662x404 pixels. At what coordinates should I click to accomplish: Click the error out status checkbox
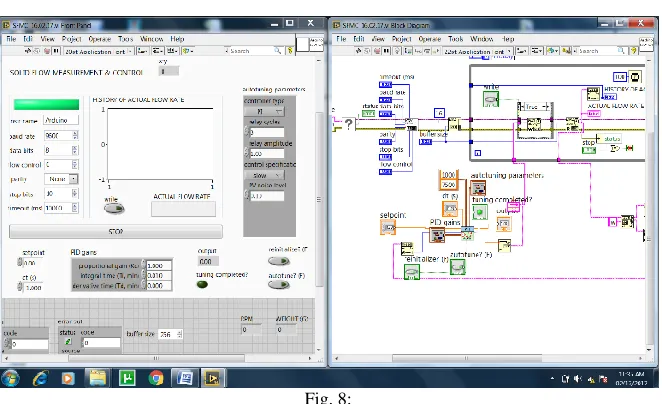[x=68, y=342]
